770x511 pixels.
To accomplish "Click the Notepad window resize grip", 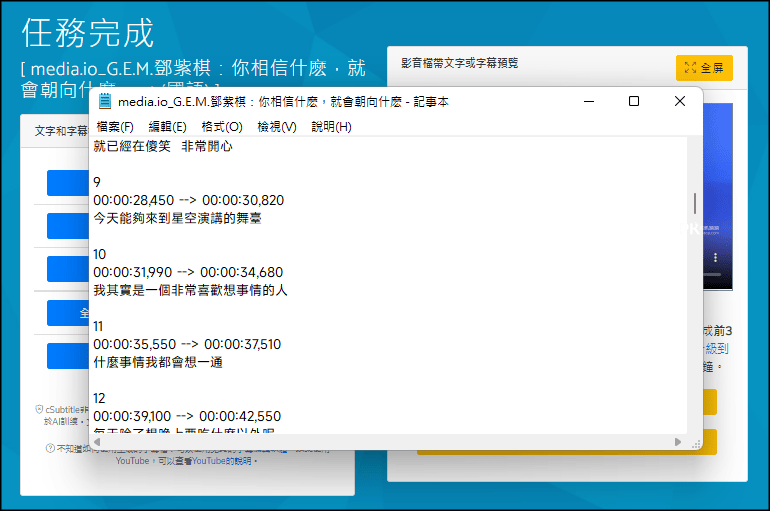I will [x=696, y=444].
